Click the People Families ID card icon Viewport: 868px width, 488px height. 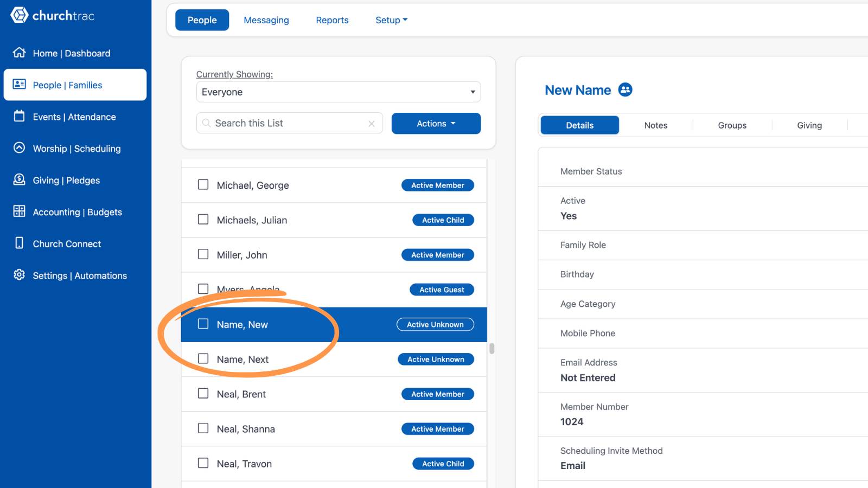[20, 84]
